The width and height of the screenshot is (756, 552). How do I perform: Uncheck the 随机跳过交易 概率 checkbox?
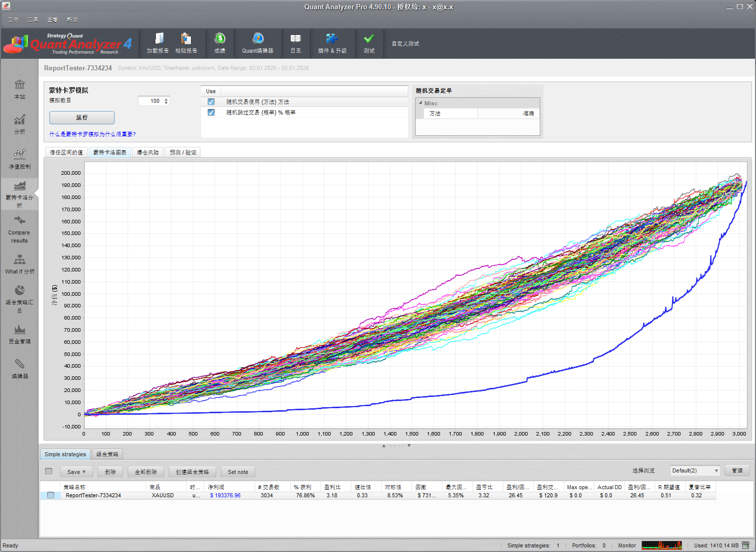click(211, 112)
